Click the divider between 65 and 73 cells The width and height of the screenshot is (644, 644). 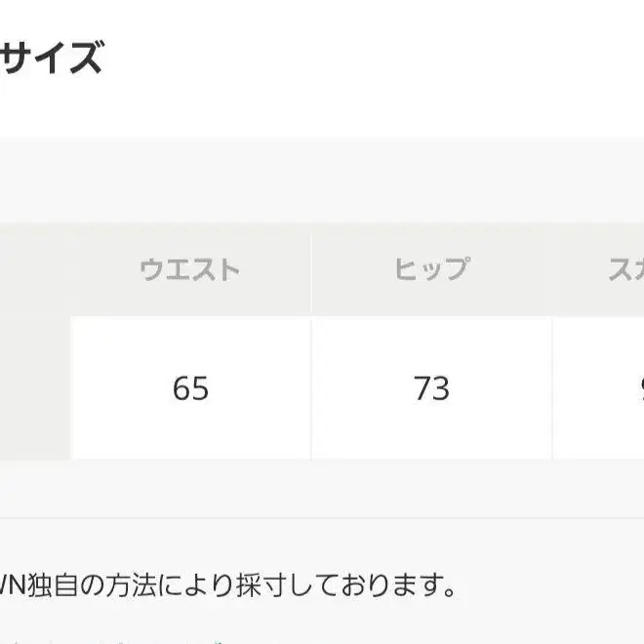tap(311, 388)
